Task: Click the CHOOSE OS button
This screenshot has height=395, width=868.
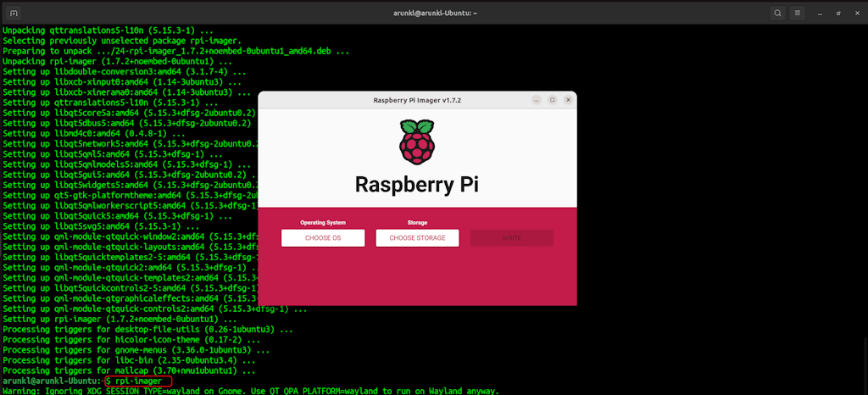Action: pyautogui.click(x=323, y=238)
